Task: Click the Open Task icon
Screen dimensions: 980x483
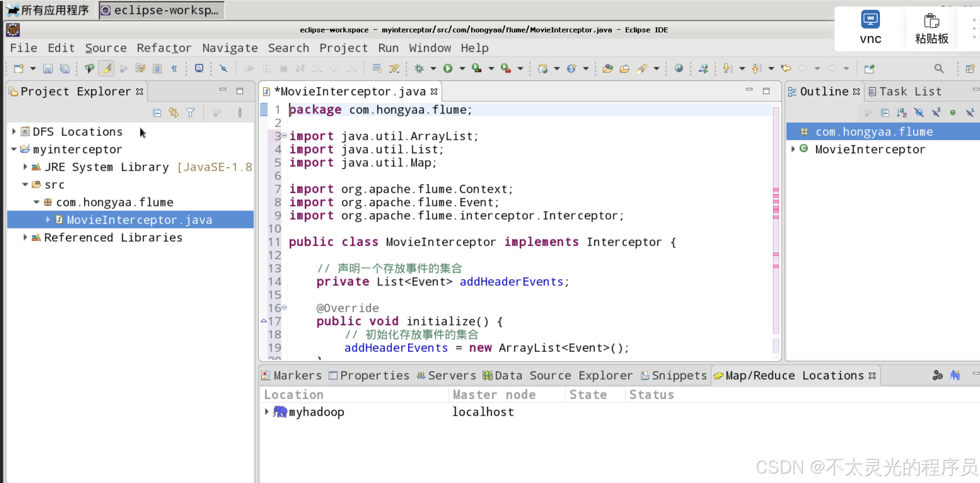Action: click(624, 69)
